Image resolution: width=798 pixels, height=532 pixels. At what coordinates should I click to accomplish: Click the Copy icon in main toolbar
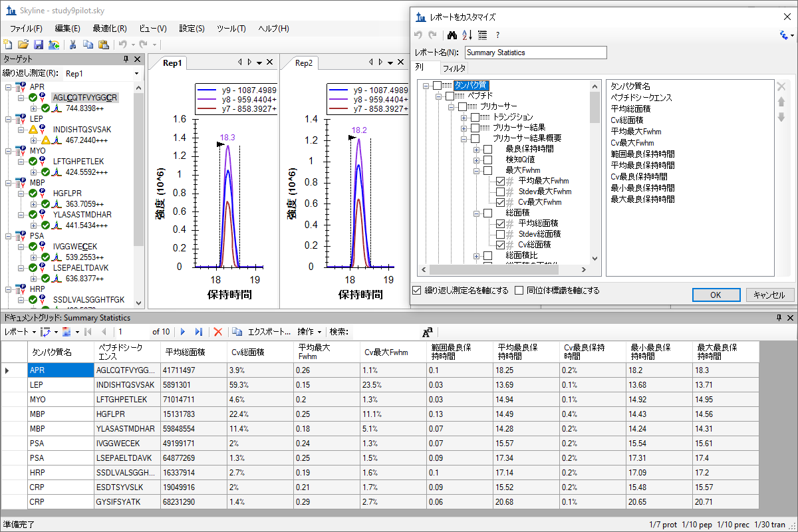click(88, 45)
